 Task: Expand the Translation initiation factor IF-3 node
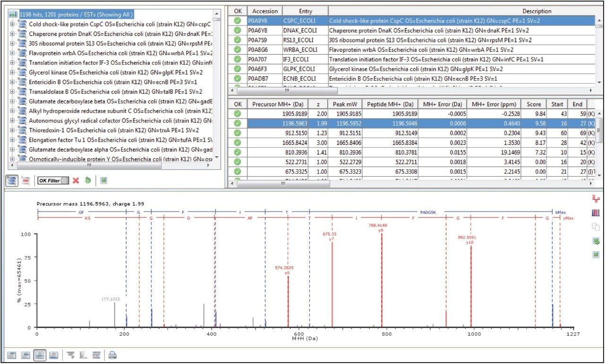point(12,62)
